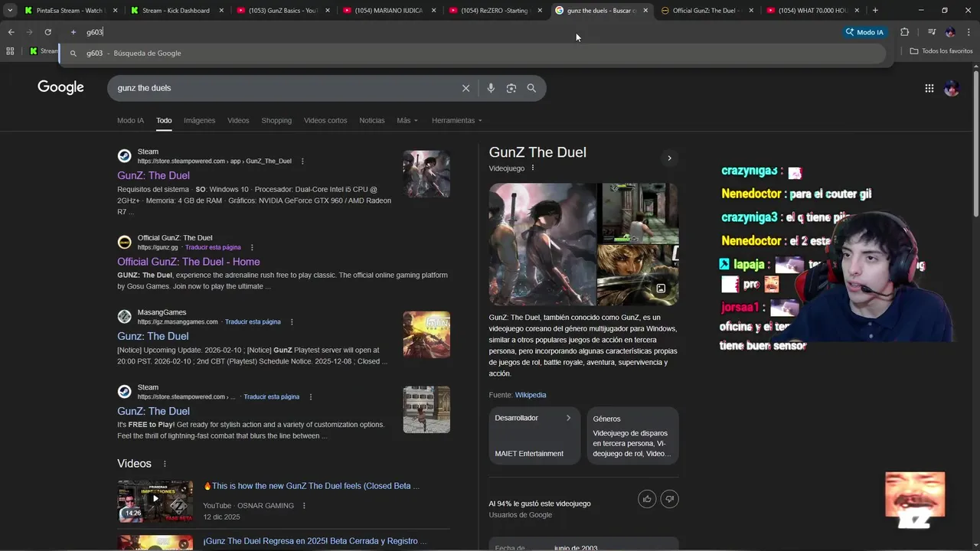Open options for the MasangGames result
Screen dimensions: 980x551
[x=292, y=322]
